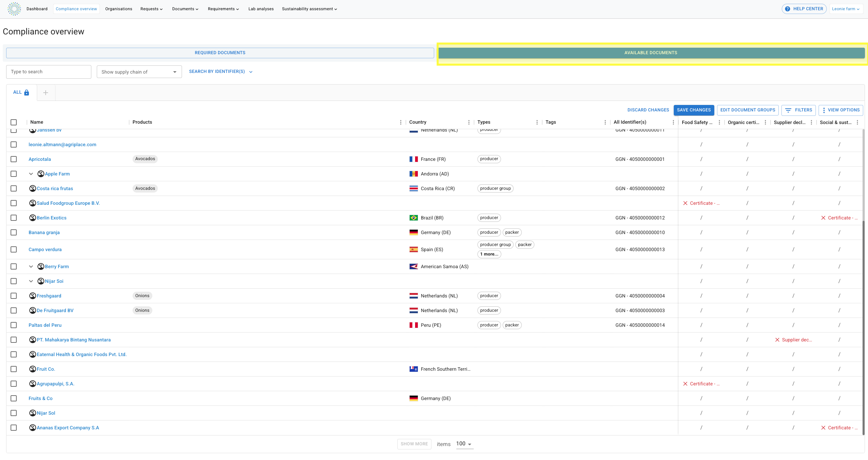Switch to the Available Documents tab
Screen dimensions: 868x460
(x=651, y=53)
